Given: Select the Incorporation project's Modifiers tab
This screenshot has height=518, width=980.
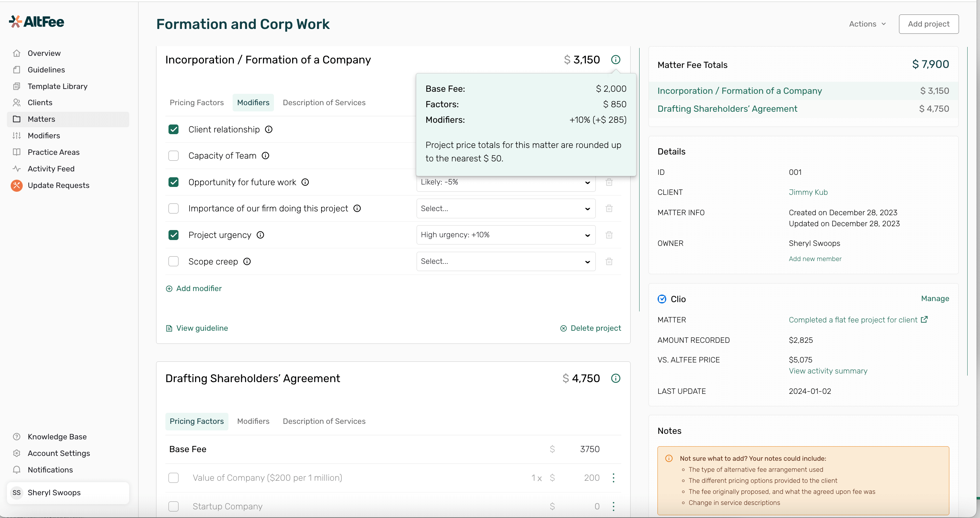Looking at the screenshot, I should tap(253, 103).
